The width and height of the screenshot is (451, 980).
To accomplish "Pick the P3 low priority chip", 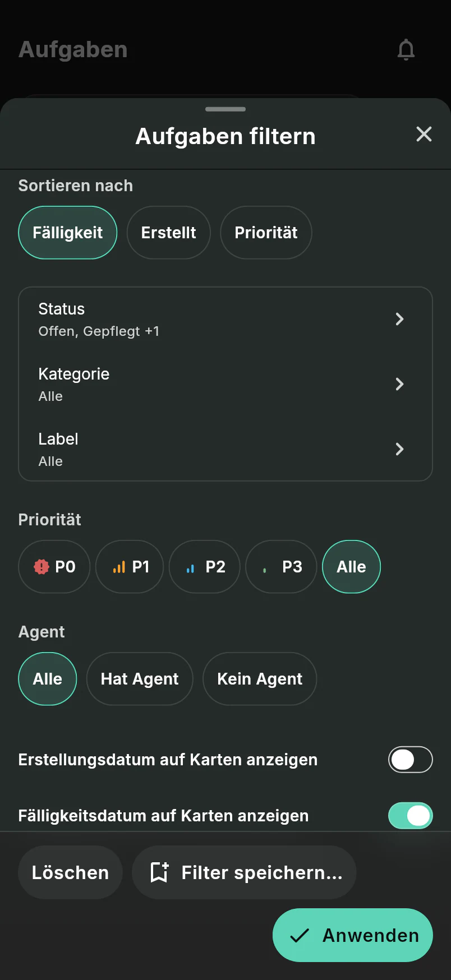I will tap(281, 567).
